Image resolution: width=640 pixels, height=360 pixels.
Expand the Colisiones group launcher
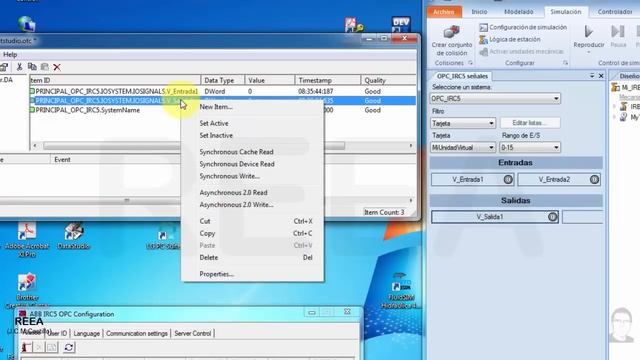click(x=470, y=63)
